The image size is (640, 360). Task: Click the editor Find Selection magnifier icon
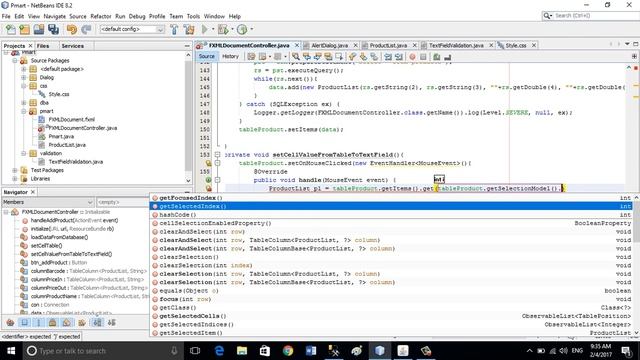coord(296,56)
